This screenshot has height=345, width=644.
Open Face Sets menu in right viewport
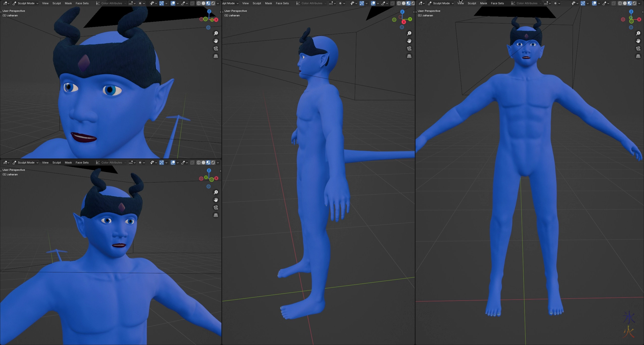click(497, 3)
